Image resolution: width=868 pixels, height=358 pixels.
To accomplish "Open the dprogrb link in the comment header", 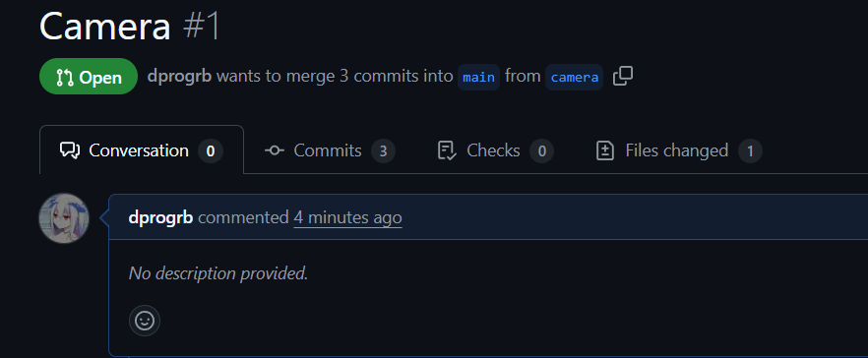I will point(160,218).
